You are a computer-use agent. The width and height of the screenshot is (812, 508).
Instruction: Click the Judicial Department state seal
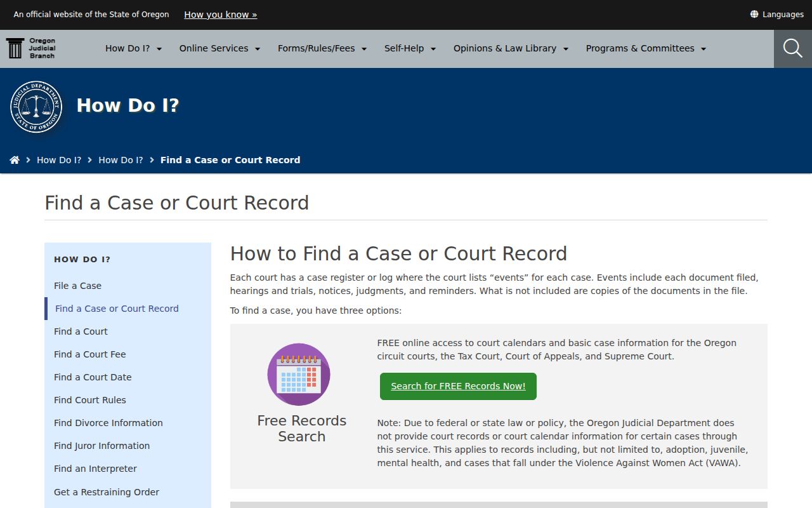(36, 107)
